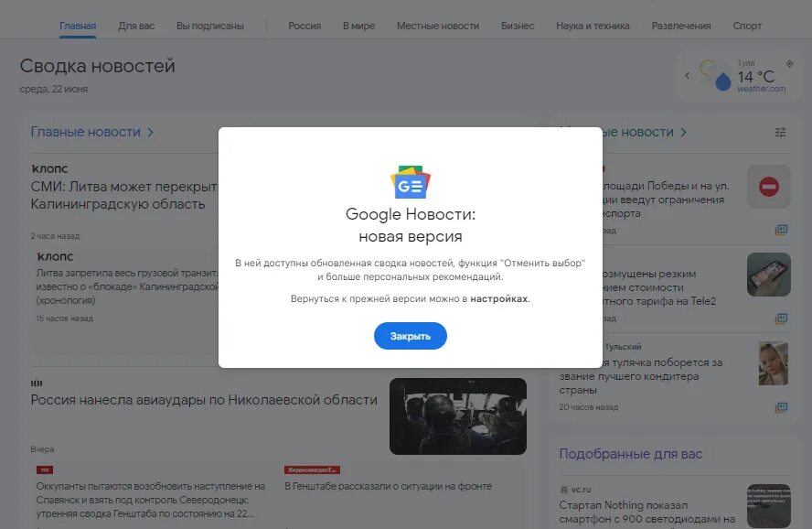Screen dimensions: 812x529
Task: Open the Спорт tab
Action: coord(747,26)
